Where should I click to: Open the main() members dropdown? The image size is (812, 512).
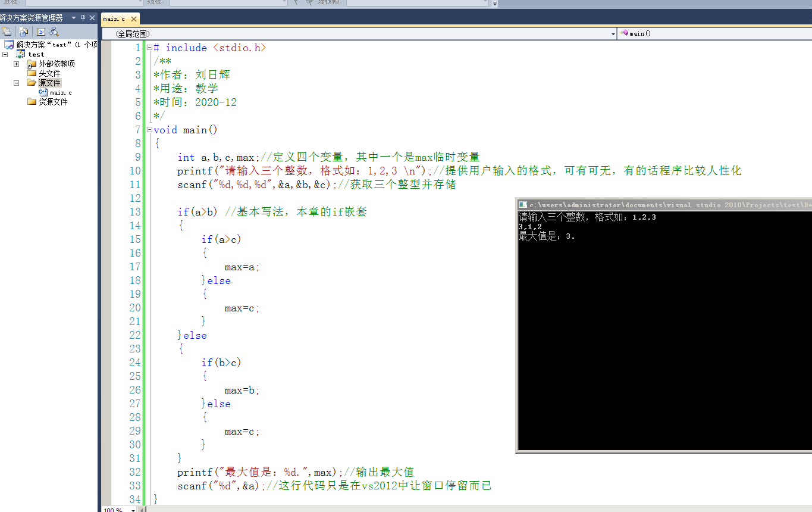[714, 33]
